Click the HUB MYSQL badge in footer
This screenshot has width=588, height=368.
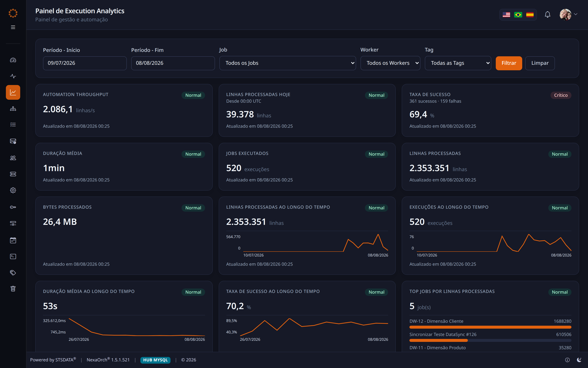pos(155,360)
